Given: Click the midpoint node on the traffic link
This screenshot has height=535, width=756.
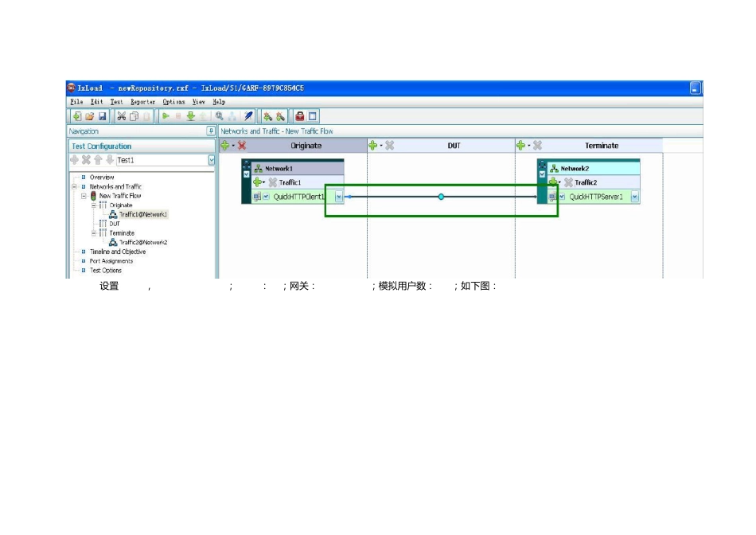Looking at the screenshot, I should tap(441, 197).
